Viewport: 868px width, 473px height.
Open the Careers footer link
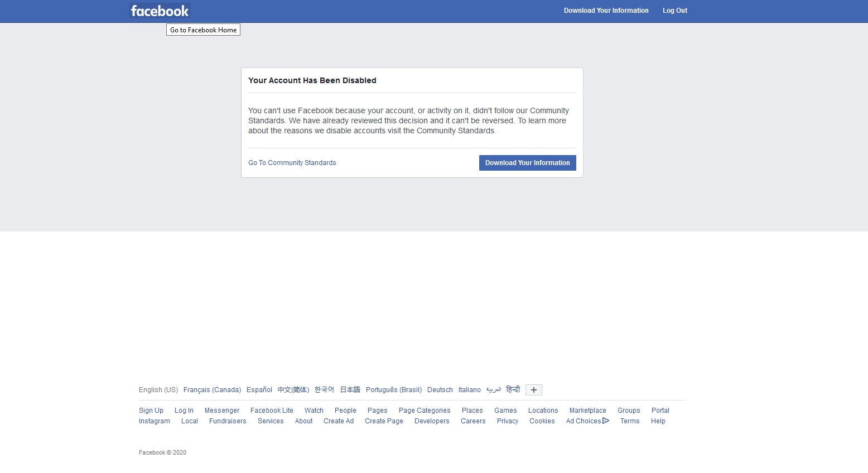coord(473,421)
